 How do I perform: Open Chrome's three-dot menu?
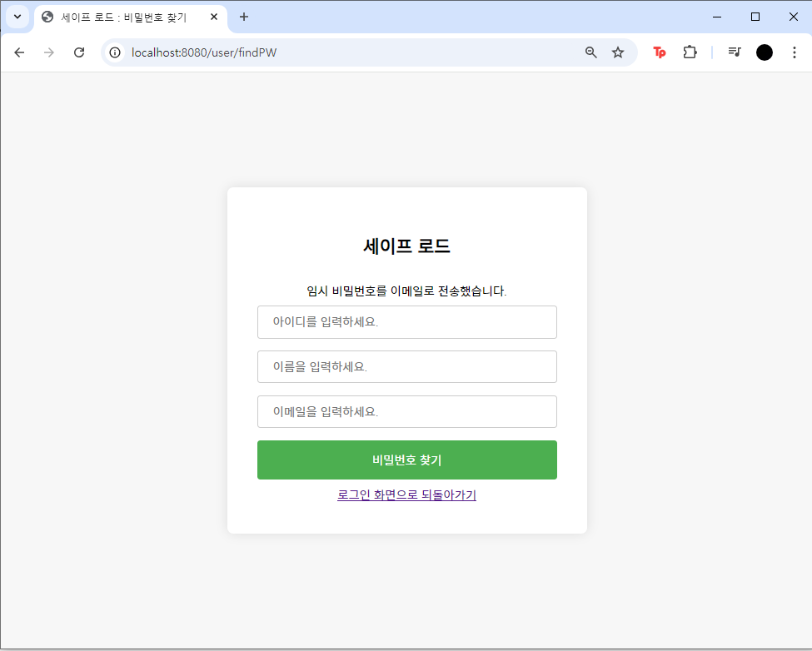tap(795, 52)
